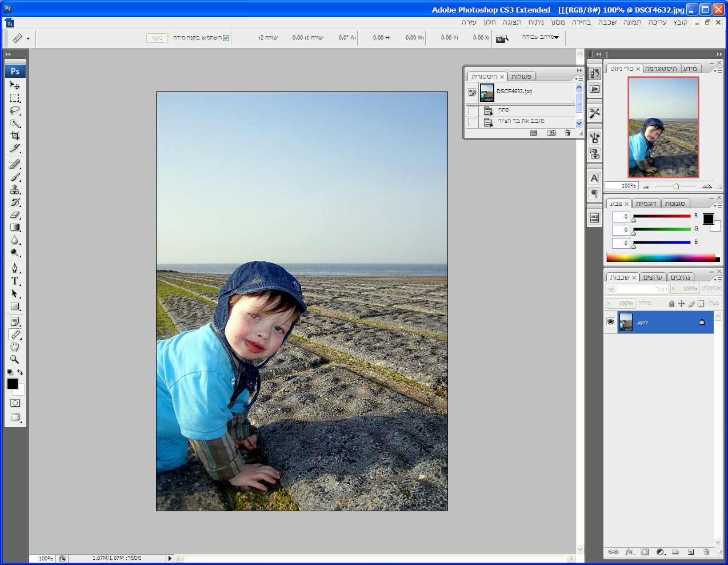Image resolution: width=728 pixels, height=565 pixels.
Task: Click delete layer trash icon in Layers panel
Action: coord(706,552)
